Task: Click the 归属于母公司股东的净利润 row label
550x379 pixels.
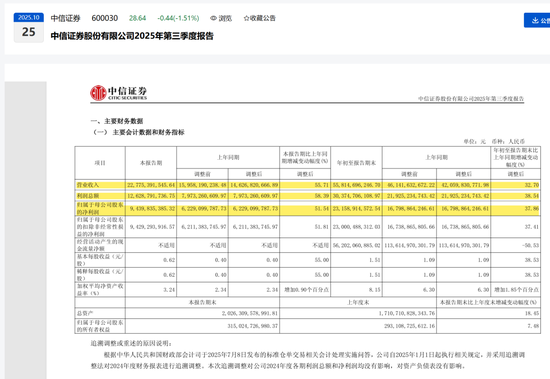Action: 100,208
